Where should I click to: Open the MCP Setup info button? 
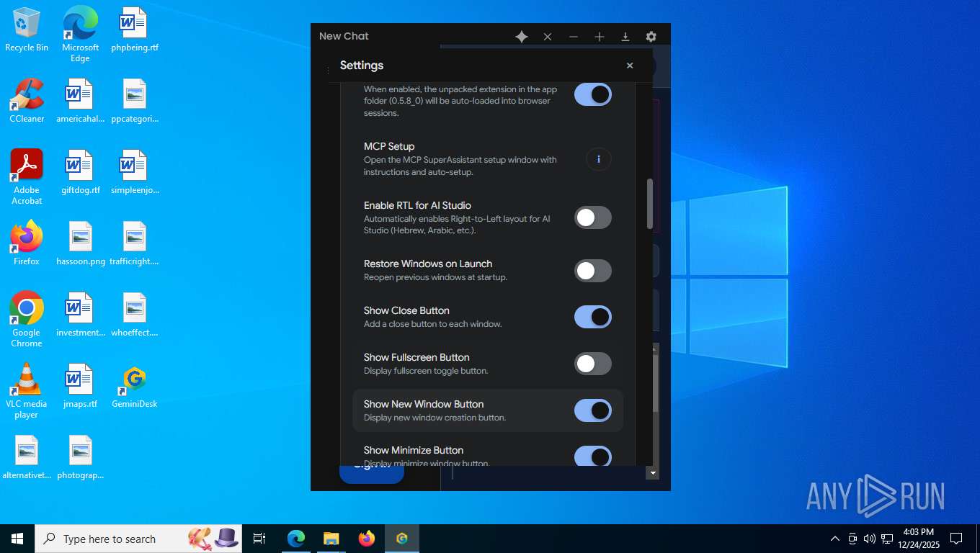pyautogui.click(x=599, y=159)
